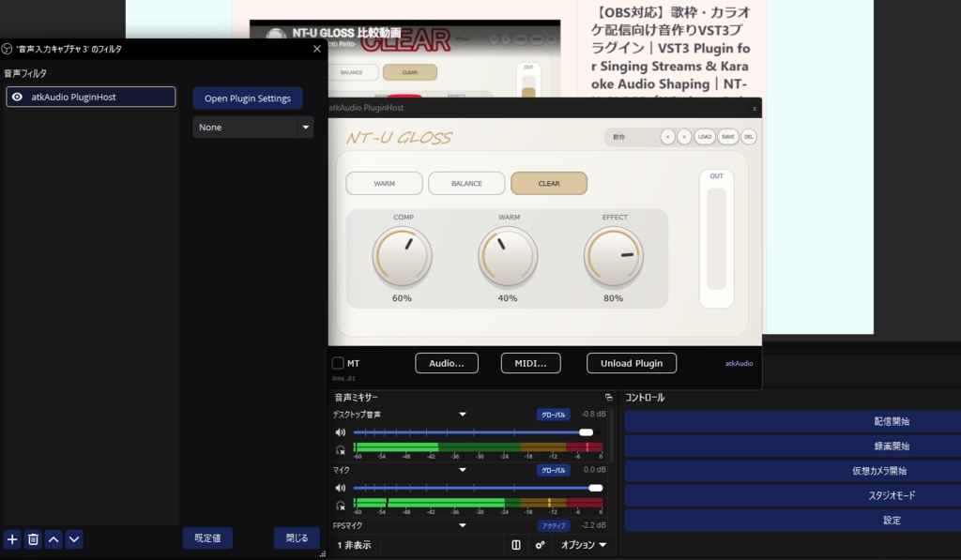Mute デスクトップ音声 with its speaker icon
This screenshot has height=560, width=961.
pos(340,431)
